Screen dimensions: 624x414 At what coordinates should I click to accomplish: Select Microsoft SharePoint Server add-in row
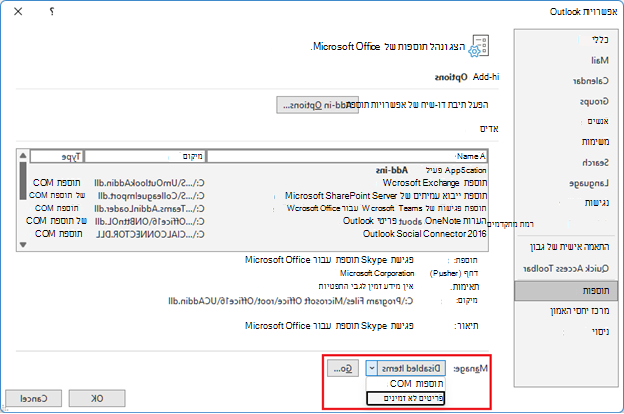coord(258,195)
